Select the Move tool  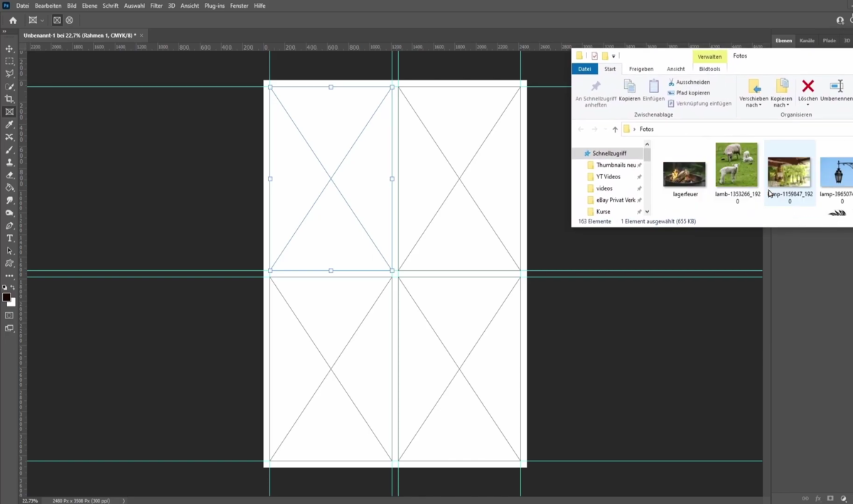[9, 49]
